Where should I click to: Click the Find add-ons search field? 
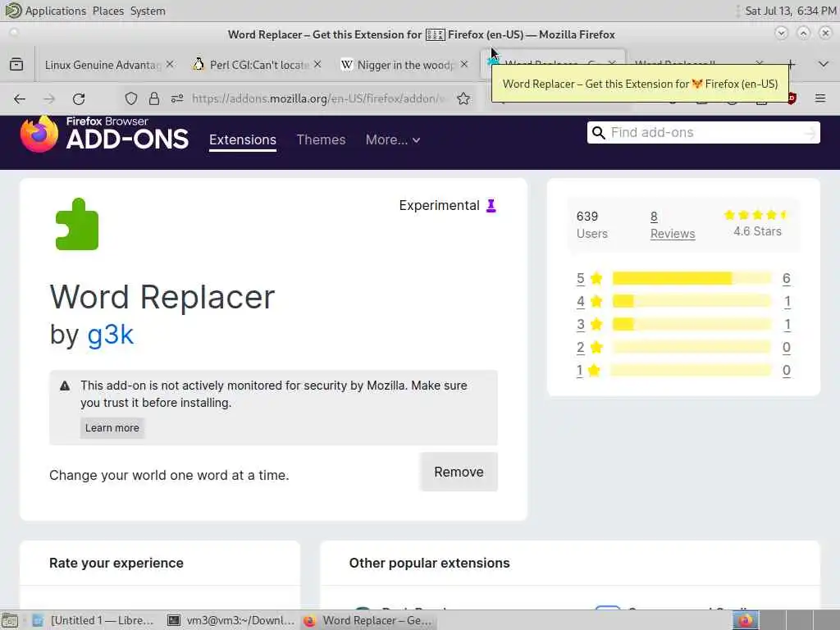703,133
